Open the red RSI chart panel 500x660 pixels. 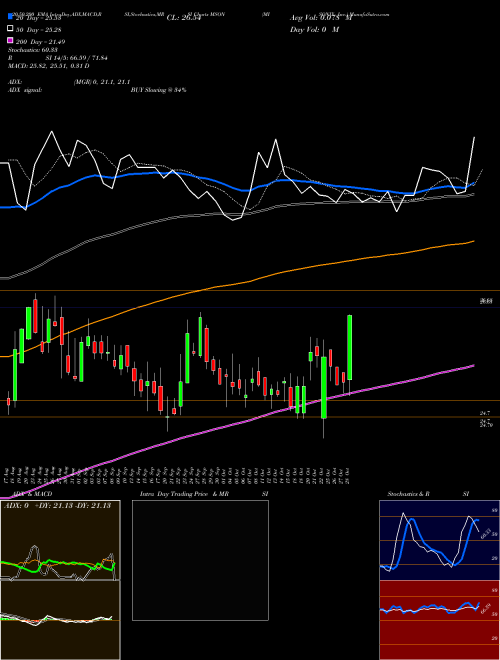(439, 620)
